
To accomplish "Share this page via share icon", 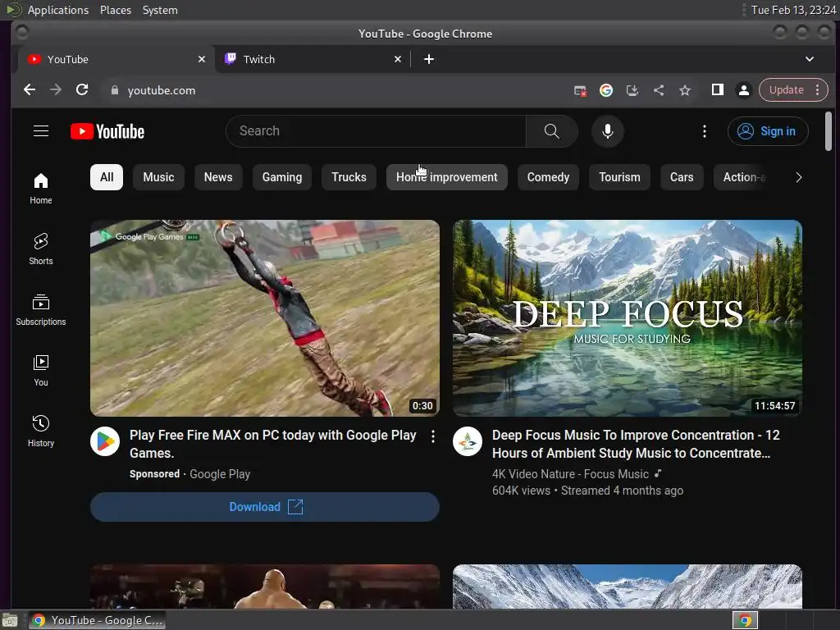I will point(659,90).
